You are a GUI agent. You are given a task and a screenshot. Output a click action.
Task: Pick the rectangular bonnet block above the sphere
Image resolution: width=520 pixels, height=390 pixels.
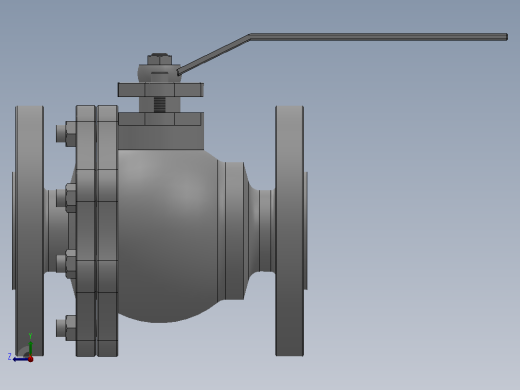(161, 137)
